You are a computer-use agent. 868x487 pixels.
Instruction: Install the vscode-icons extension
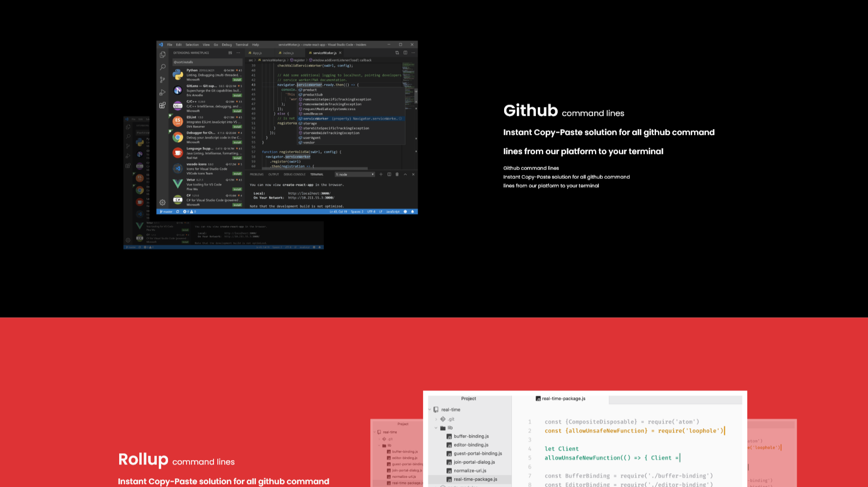click(x=237, y=174)
